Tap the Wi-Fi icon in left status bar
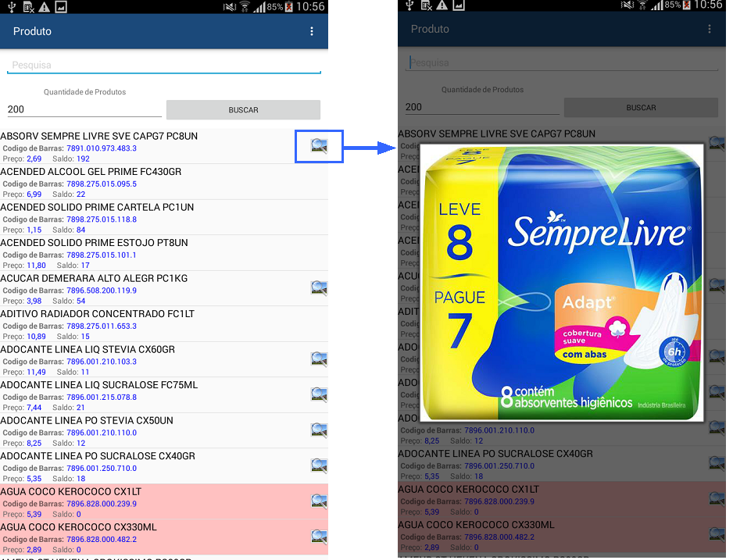The height and width of the screenshot is (560, 733). pyautogui.click(x=245, y=6)
